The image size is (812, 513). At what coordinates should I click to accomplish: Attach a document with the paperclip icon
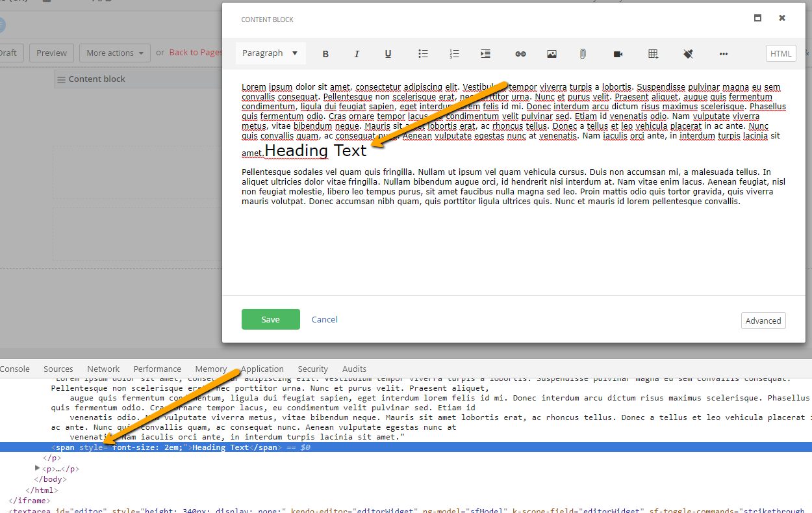tap(583, 54)
